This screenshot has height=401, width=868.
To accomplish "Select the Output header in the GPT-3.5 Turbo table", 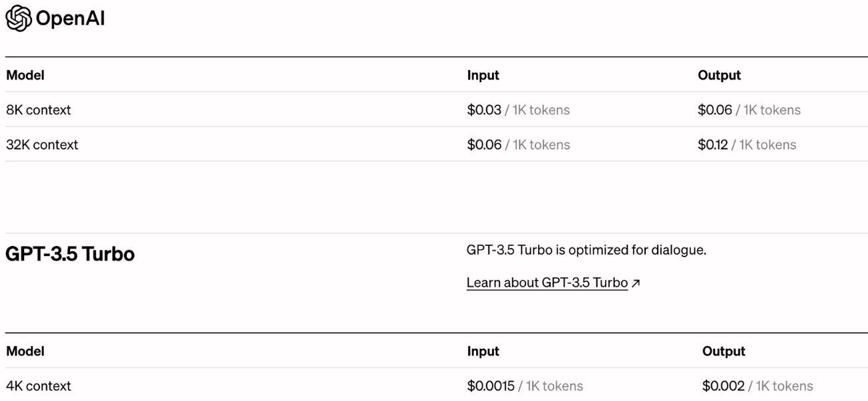I will (722, 350).
